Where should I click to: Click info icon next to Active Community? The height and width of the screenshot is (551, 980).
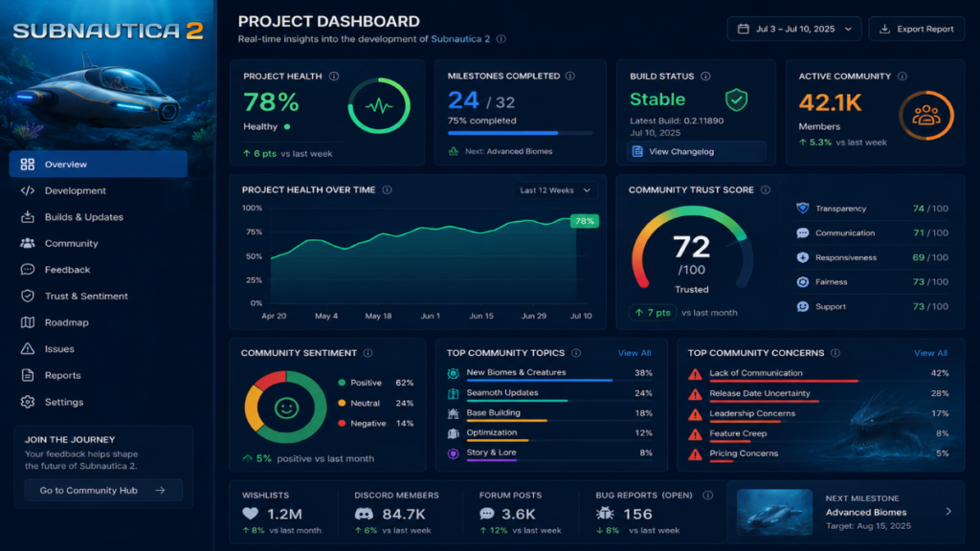pyautogui.click(x=902, y=77)
